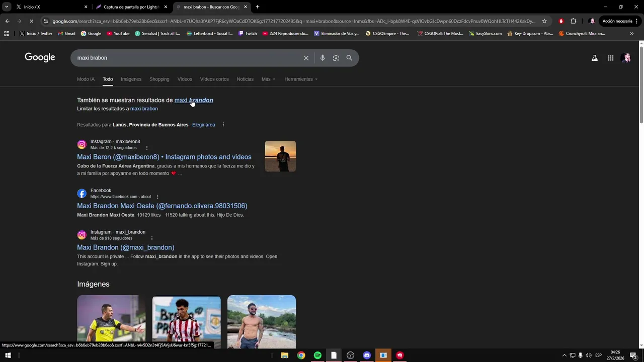
Task: Click the suggested 'maxi brandon' link
Action: coord(194,100)
